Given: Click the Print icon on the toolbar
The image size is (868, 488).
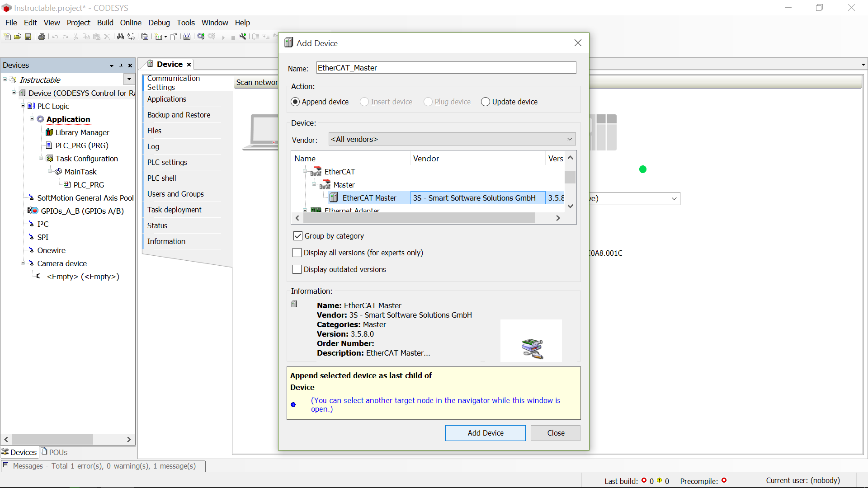Looking at the screenshot, I should (x=42, y=37).
